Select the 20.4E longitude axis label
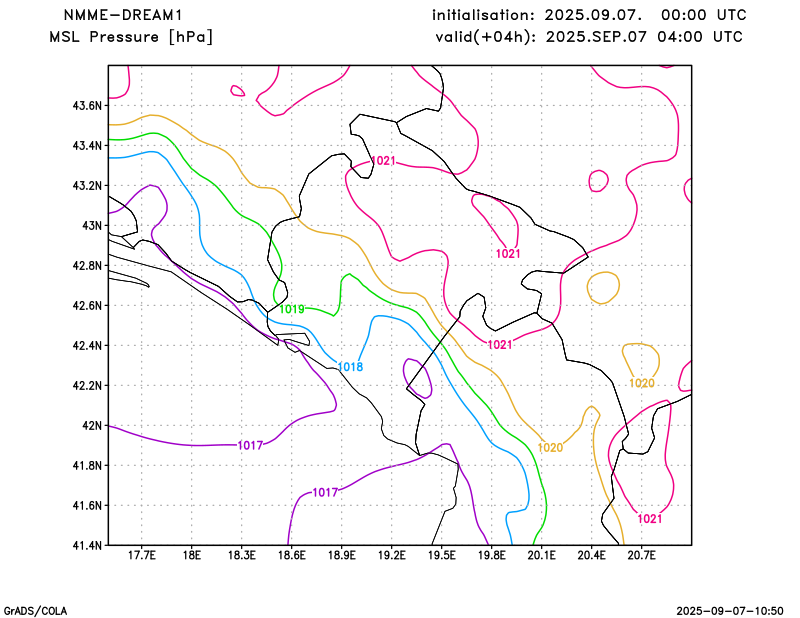The height and width of the screenshot is (618, 800). click(x=592, y=555)
